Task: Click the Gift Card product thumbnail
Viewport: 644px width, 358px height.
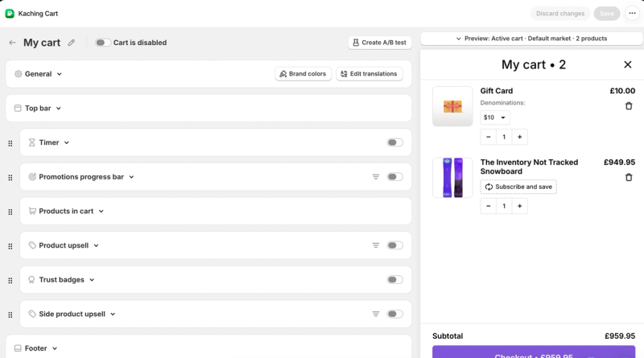Action: [452, 106]
